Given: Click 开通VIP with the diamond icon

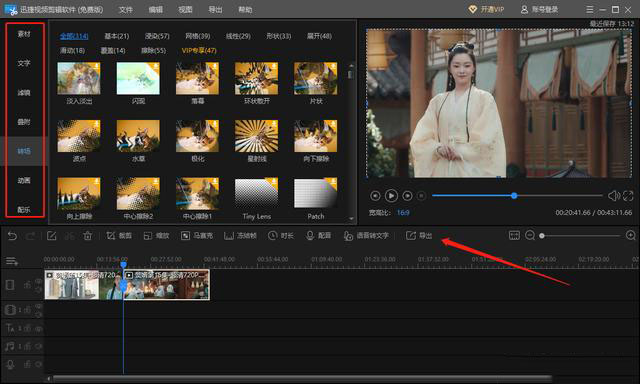Looking at the screenshot, I should click(486, 9).
